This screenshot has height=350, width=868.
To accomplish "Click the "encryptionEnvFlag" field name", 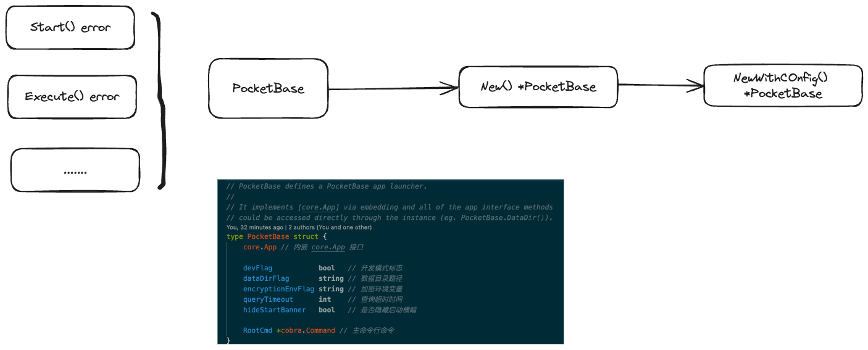I will [278, 289].
